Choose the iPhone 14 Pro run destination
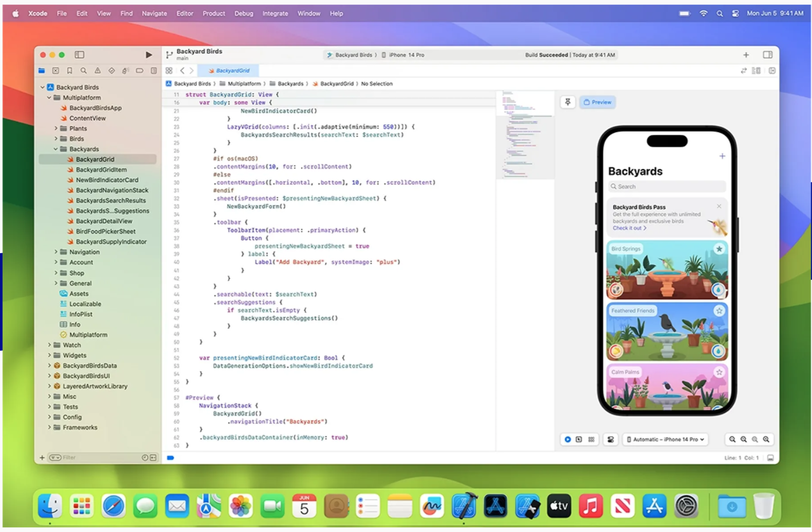The height and width of the screenshot is (532, 812). [x=403, y=55]
